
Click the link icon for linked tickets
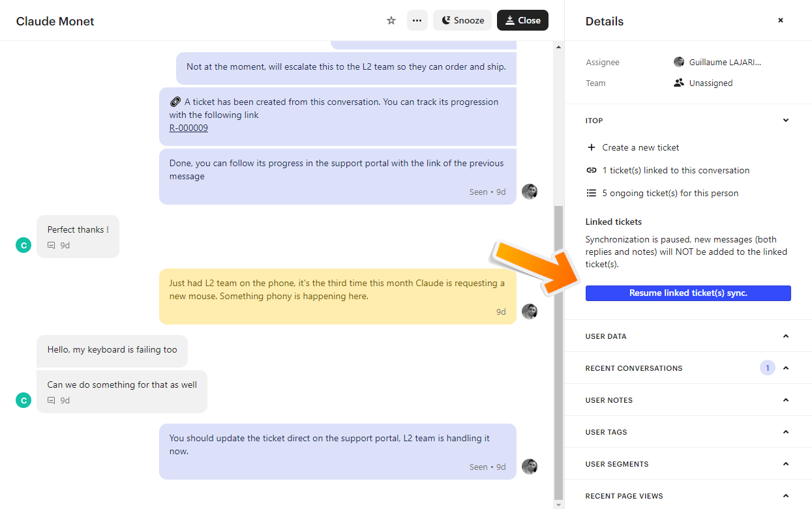[x=592, y=170]
